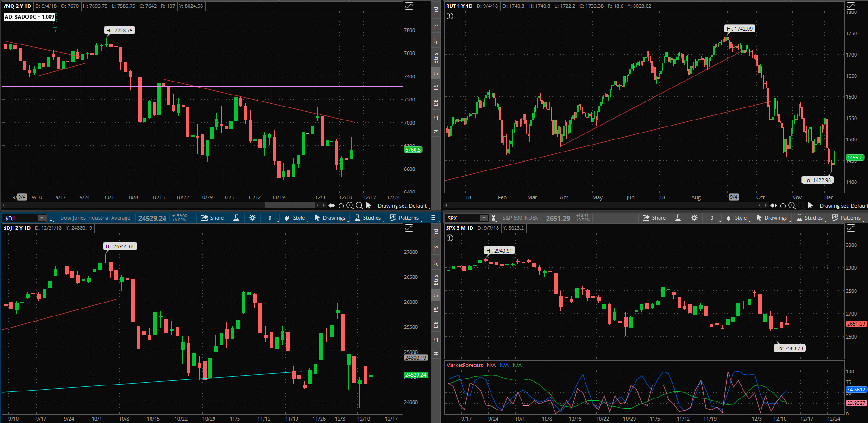Open the SPX timeframe D dropdown

[x=712, y=218]
